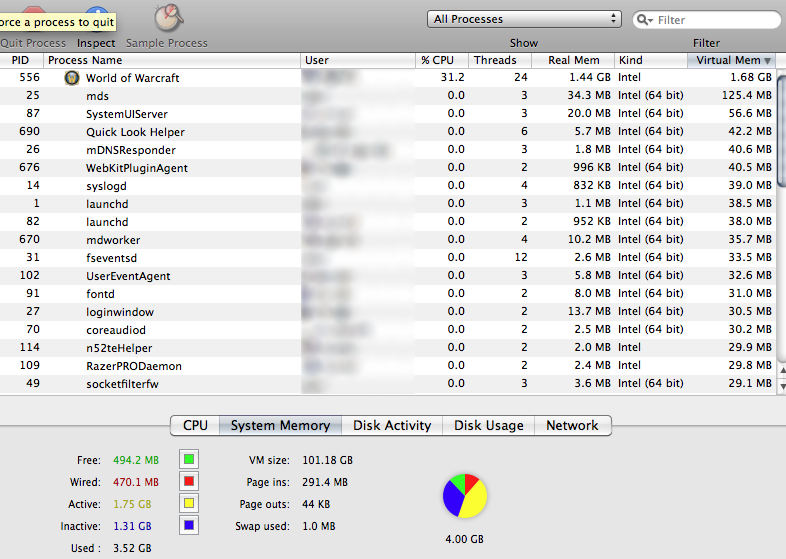Viewport: 786px width, 559px height.
Task: Click the magnifier icon in the Filter field
Action: (x=645, y=20)
